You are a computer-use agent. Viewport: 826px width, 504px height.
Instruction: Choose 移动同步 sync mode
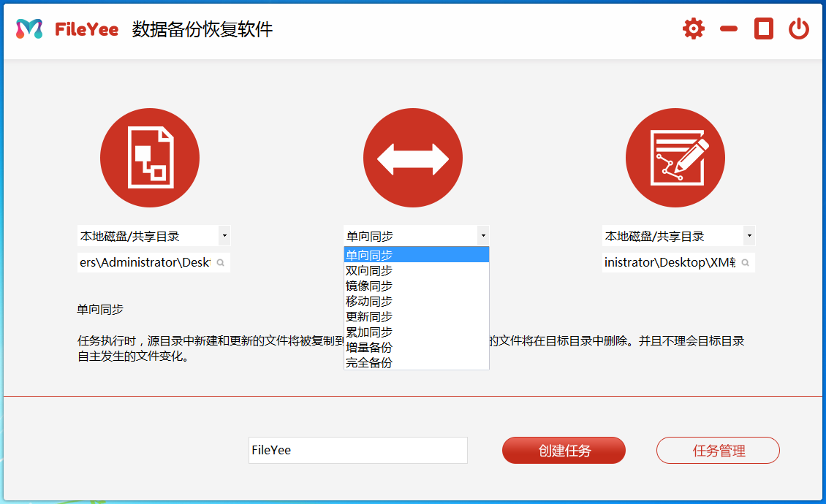pyautogui.click(x=368, y=300)
